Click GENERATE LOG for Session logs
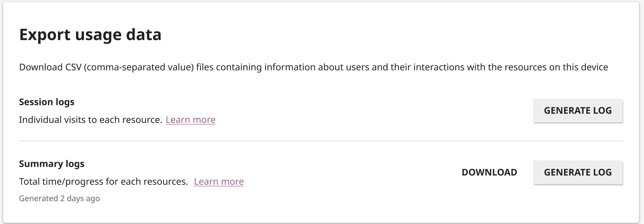644x224 pixels. (x=577, y=110)
